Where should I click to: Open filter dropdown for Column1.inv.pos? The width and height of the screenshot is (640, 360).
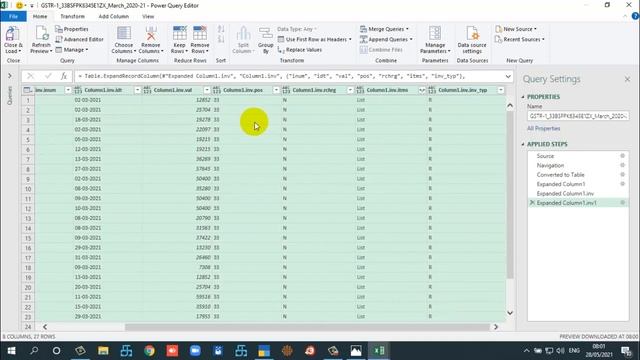click(276, 90)
